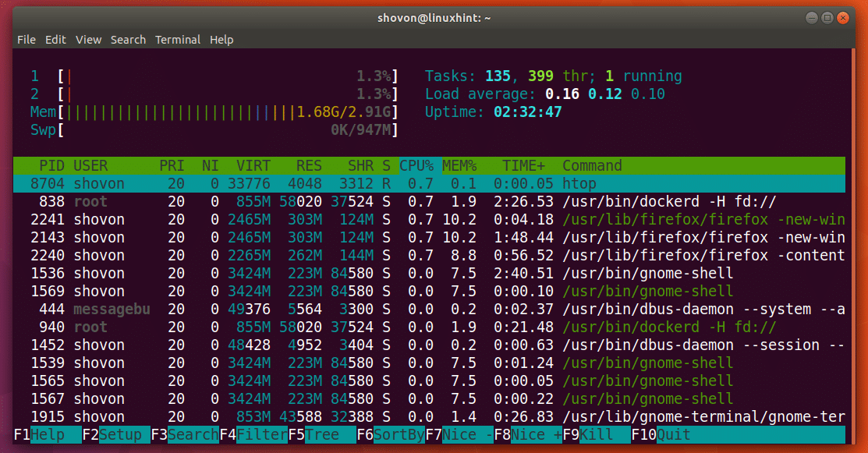Sort by the Command column header

click(593, 165)
